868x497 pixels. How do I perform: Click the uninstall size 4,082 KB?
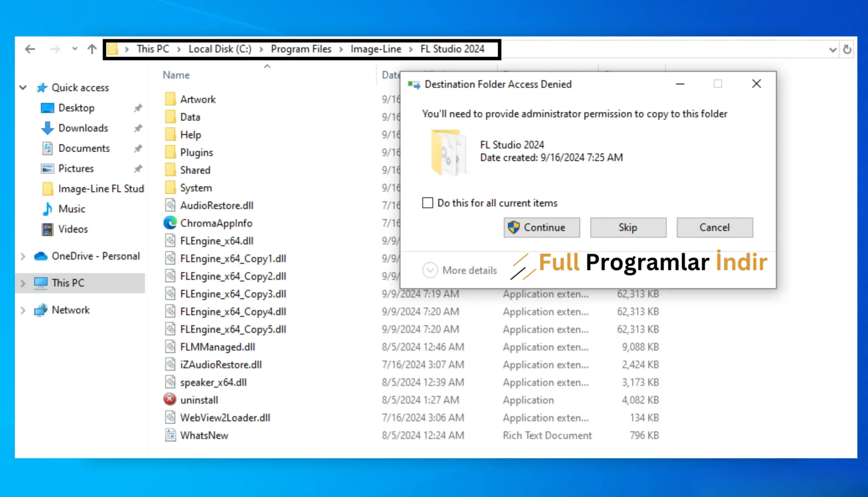pyautogui.click(x=640, y=400)
